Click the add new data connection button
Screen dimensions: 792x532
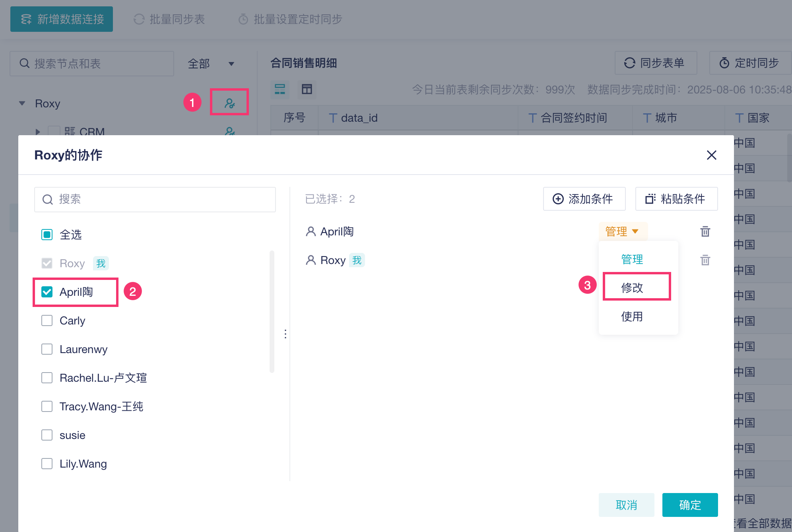(62, 19)
